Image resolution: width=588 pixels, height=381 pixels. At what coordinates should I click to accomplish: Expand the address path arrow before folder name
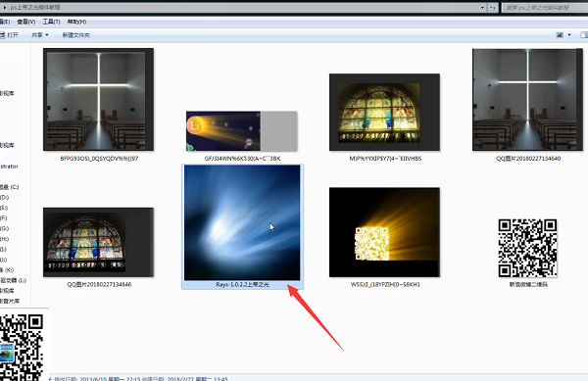click(x=5, y=8)
